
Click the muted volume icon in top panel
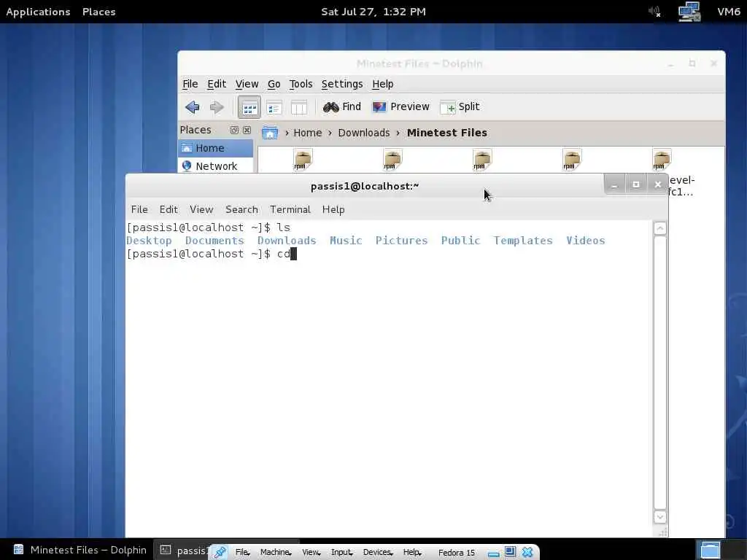click(654, 12)
